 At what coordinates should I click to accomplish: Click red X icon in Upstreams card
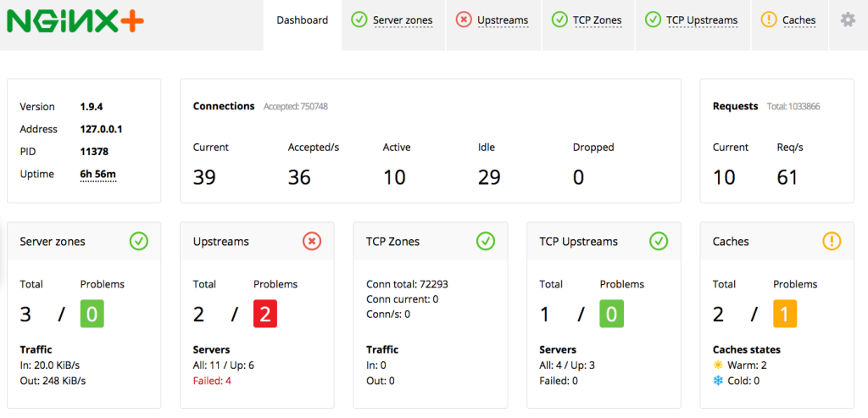click(x=312, y=242)
